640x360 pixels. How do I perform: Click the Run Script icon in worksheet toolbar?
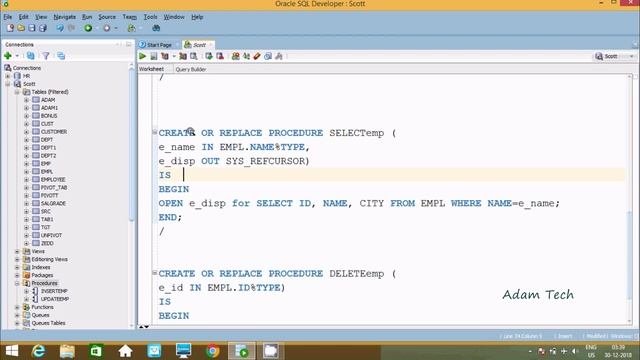[153, 56]
